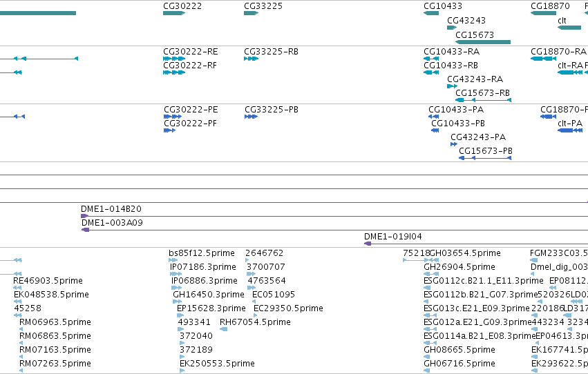588x374 pixels.
Task: Open protein CG43243-PA
Action: [x=478, y=137]
